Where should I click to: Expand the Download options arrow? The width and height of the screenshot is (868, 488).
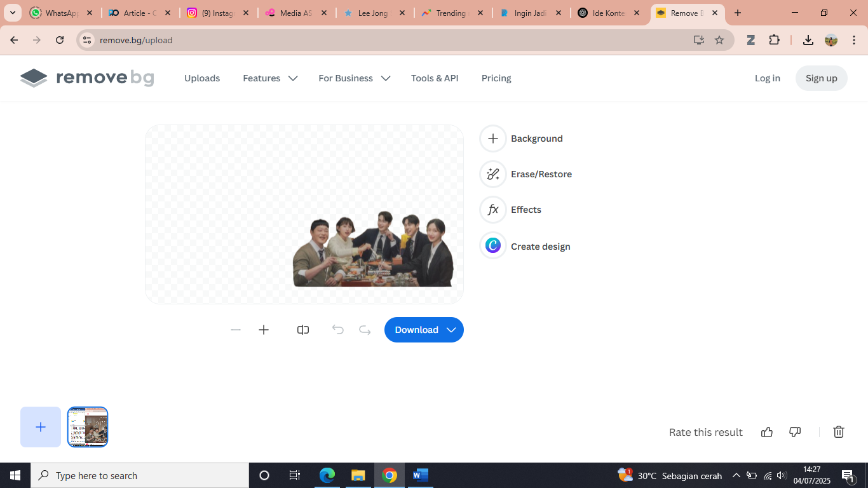(x=451, y=330)
